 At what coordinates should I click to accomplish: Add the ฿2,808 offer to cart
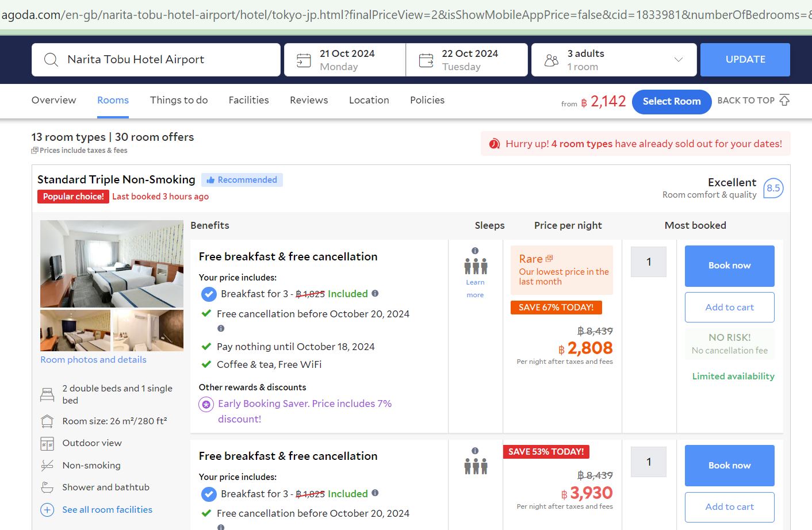(x=730, y=308)
